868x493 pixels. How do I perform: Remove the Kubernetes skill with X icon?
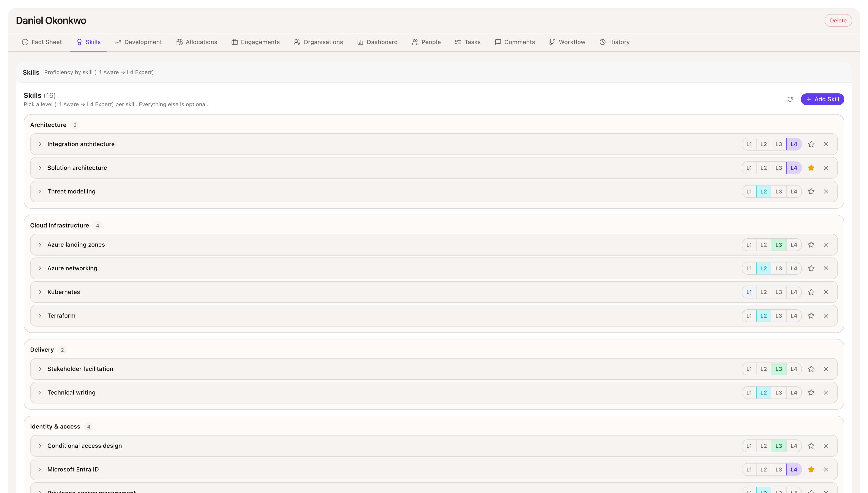point(826,292)
